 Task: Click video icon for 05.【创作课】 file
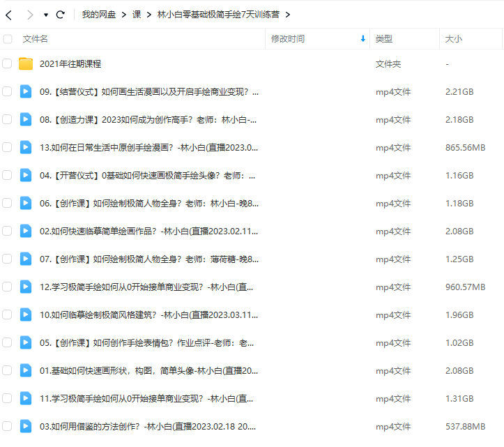tap(26, 342)
